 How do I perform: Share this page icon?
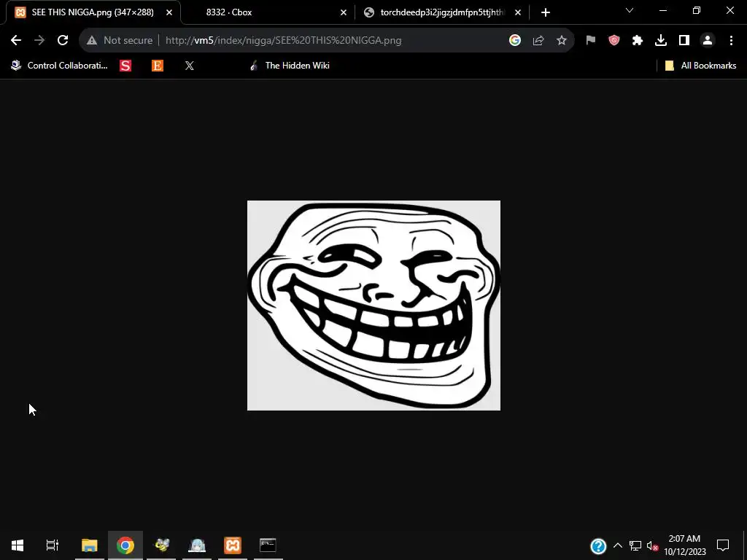click(x=538, y=41)
